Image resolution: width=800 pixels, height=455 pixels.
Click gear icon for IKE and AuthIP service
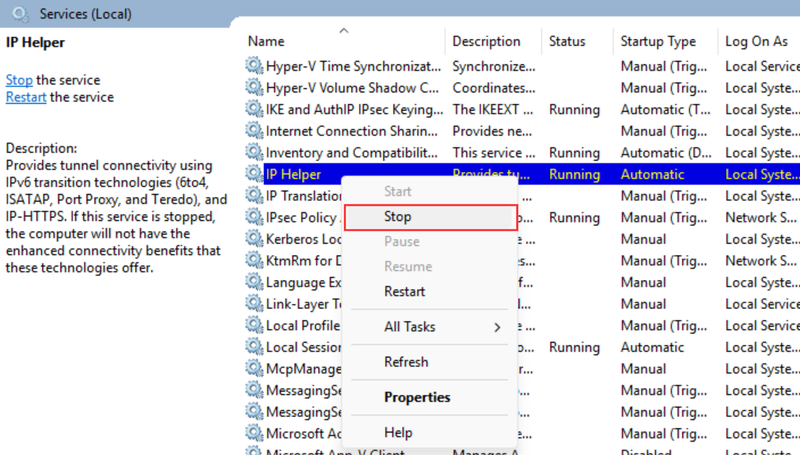coord(254,109)
